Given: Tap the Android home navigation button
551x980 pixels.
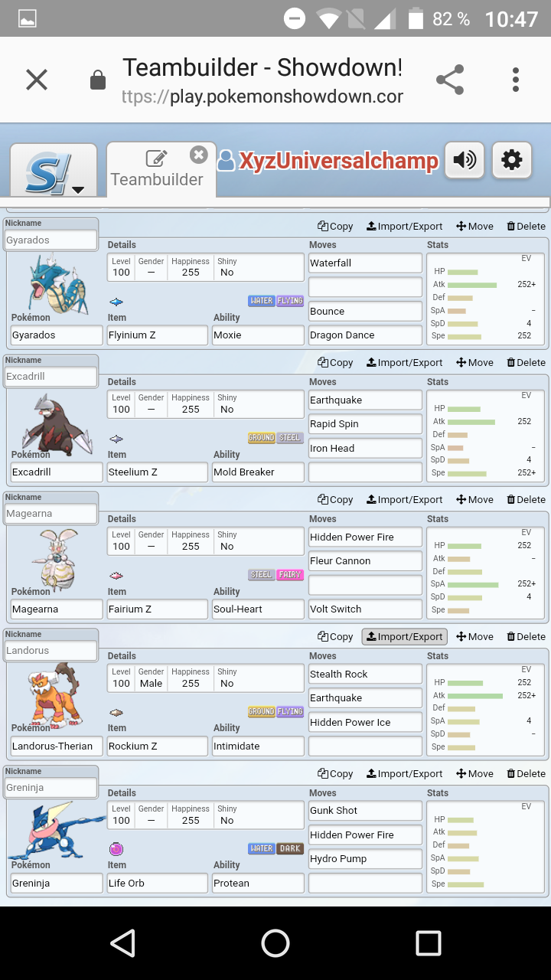Looking at the screenshot, I should tap(275, 943).
